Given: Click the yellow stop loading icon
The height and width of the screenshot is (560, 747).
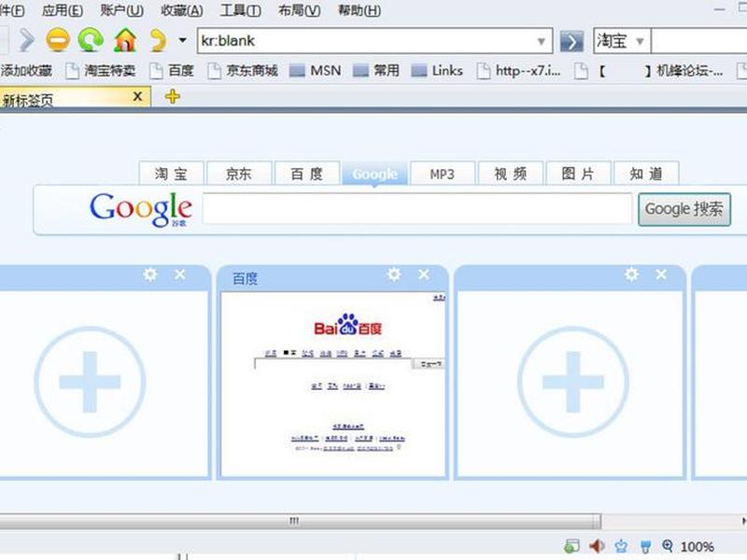Looking at the screenshot, I should [x=58, y=40].
